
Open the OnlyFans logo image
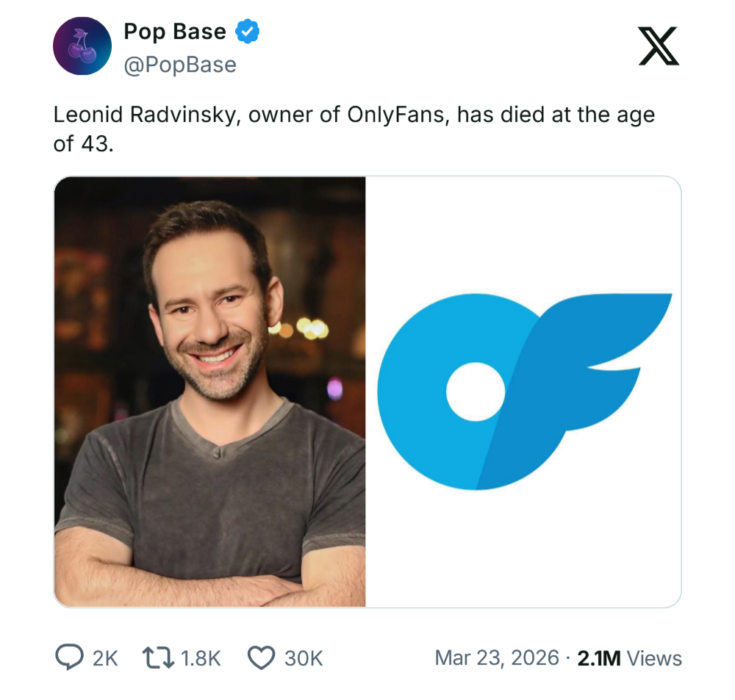coord(523,392)
